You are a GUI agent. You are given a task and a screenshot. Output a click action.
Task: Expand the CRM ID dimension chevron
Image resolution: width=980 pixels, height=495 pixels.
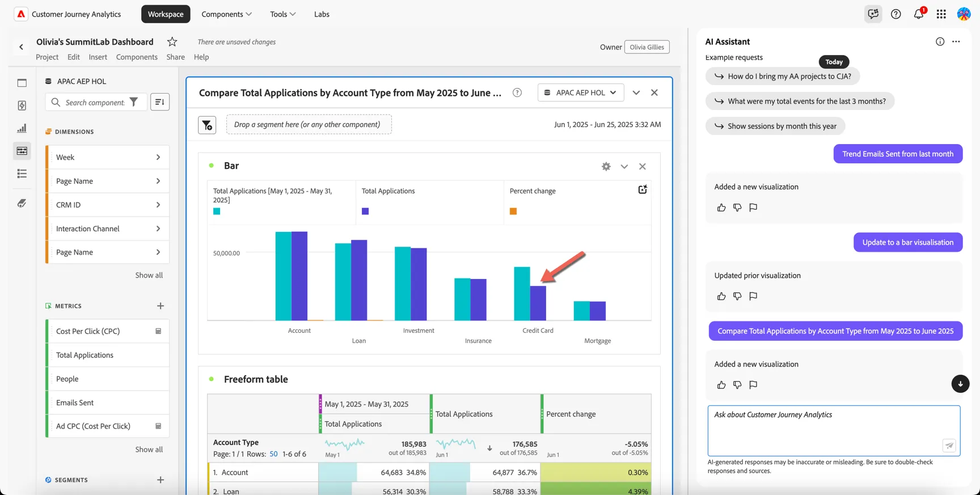(158, 205)
